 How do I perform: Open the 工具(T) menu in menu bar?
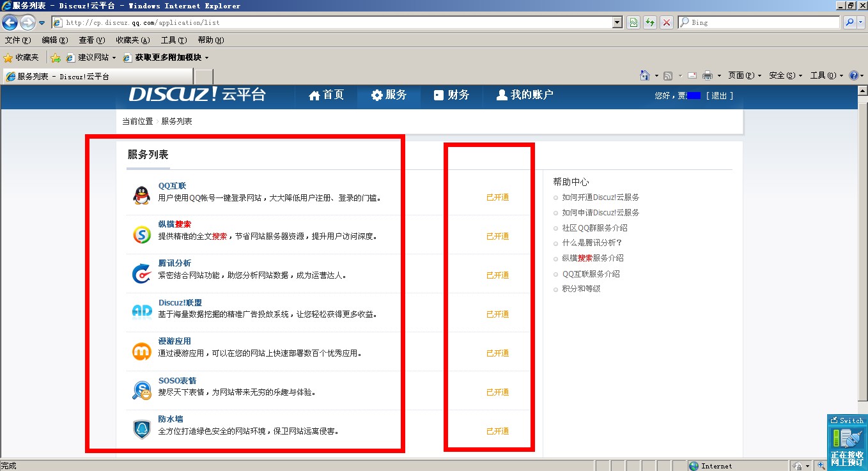point(174,40)
